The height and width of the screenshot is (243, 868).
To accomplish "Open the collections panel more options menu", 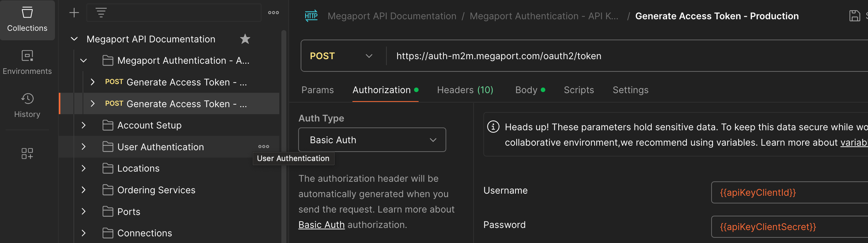I will click(x=273, y=13).
